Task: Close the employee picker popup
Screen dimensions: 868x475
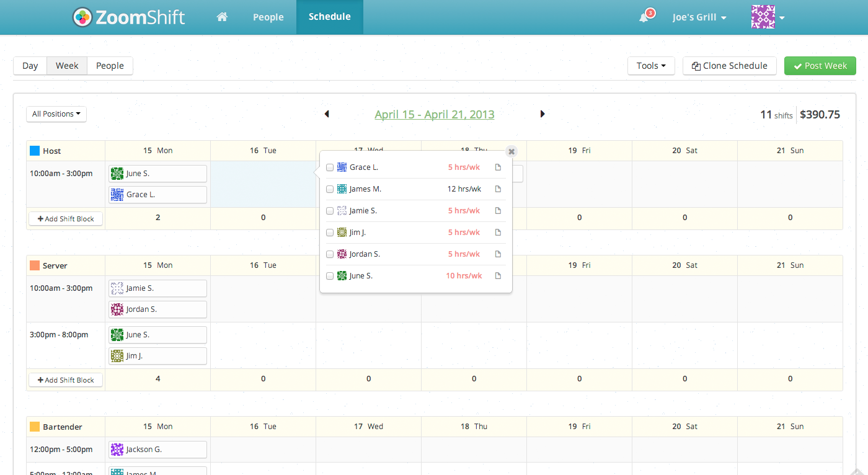Action: pyautogui.click(x=511, y=151)
